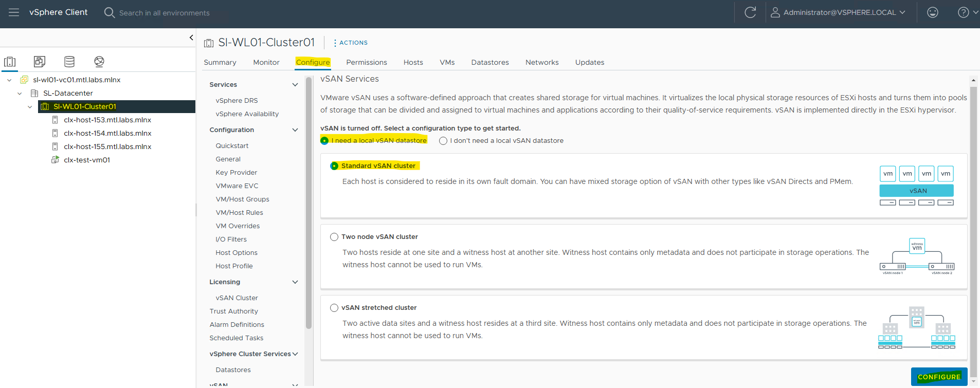Open Quickstart configuration
Screen dimensions: 980x388
click(232, 146)
